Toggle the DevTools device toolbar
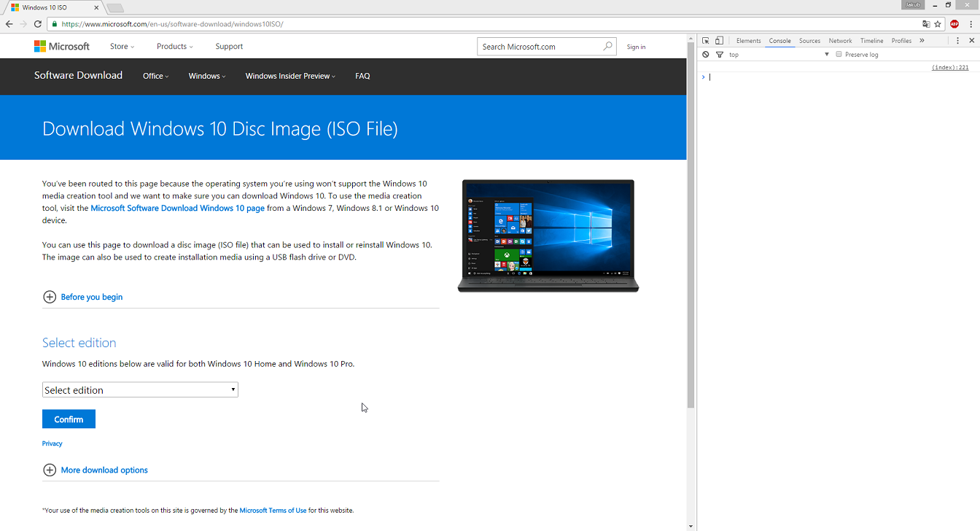Image resolution: width=980 pixels, height=531 pixels. tap(719, 41)
